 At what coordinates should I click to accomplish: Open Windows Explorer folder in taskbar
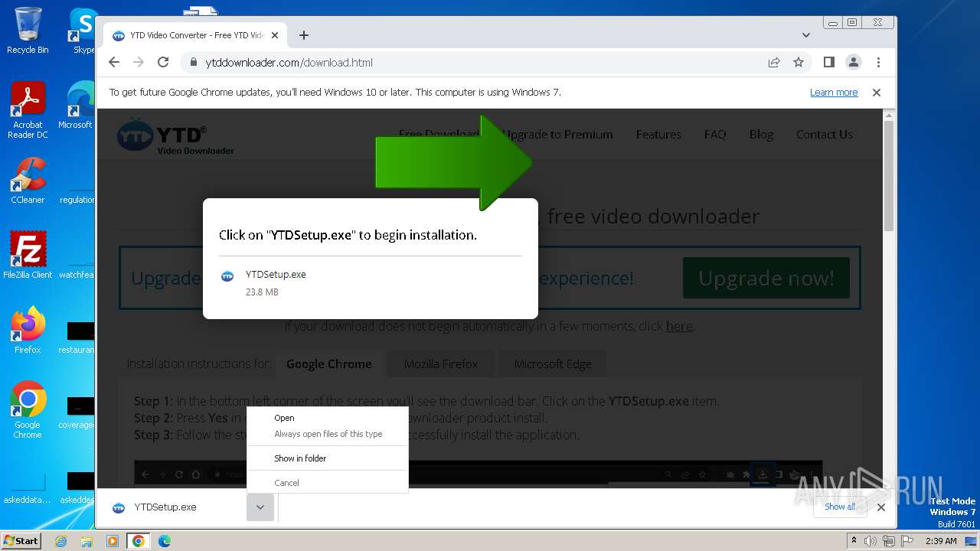pyautogui.click(x=87, y=541)
